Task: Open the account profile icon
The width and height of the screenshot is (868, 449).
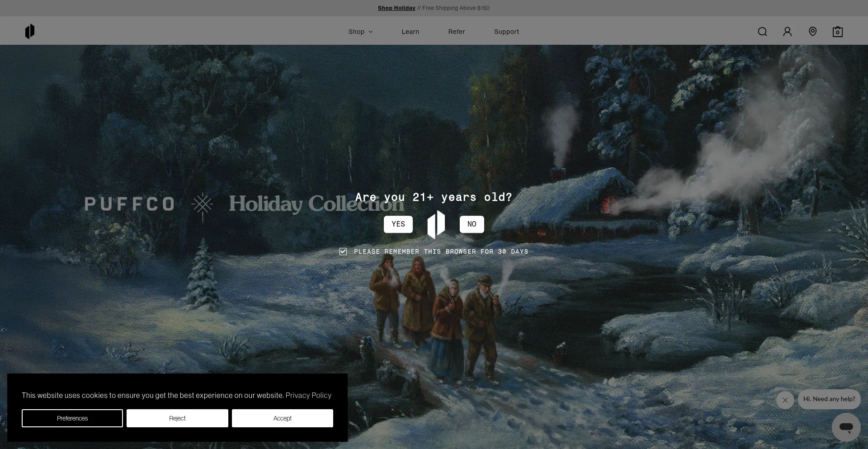Action: (788, 32)
